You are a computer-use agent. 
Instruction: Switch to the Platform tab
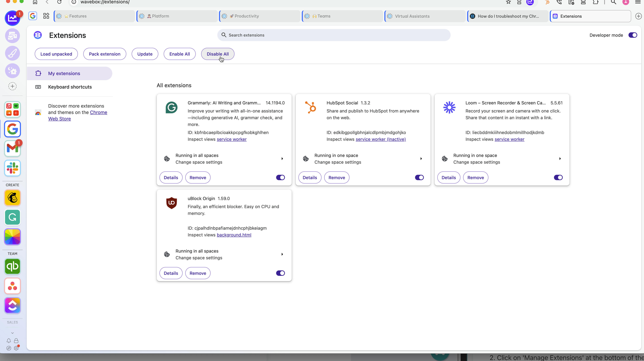[177, 16]
